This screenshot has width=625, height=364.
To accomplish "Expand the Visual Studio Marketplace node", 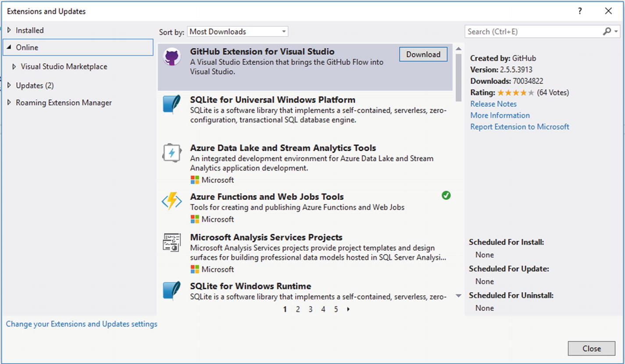I will tap(14, 67).
